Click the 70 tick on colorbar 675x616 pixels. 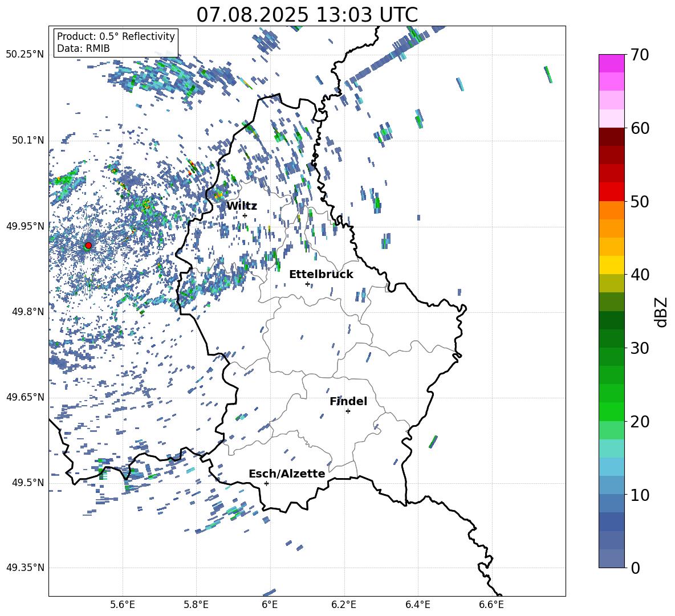coord(640,55)
